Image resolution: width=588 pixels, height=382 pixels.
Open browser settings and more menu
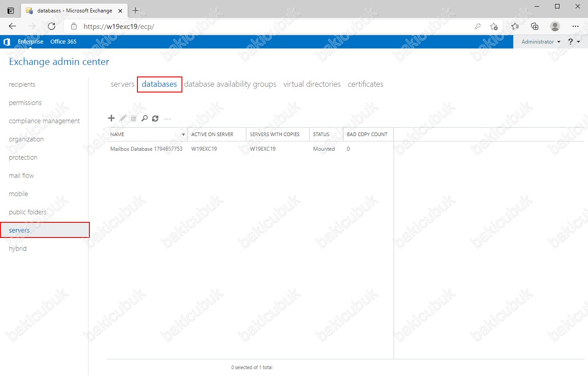tap(576, 26)
